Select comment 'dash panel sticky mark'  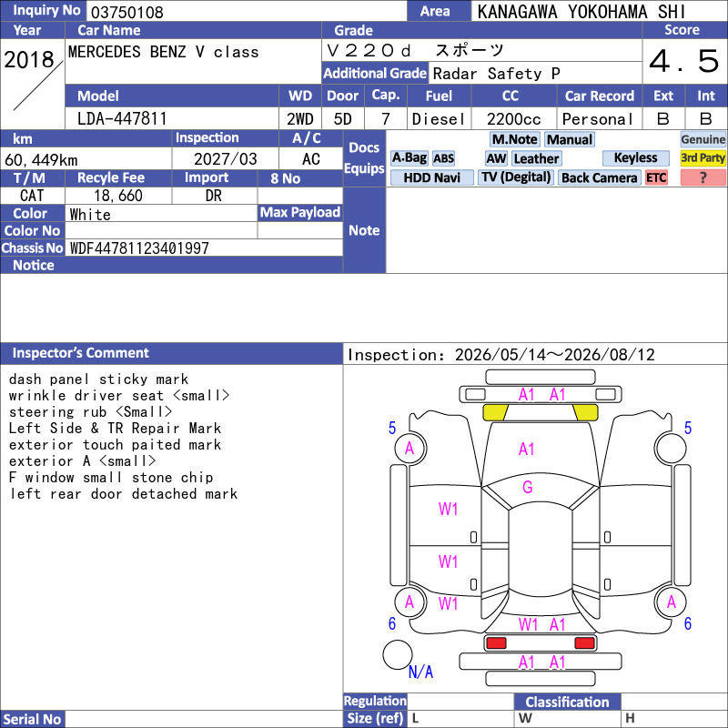coord(98,379)
